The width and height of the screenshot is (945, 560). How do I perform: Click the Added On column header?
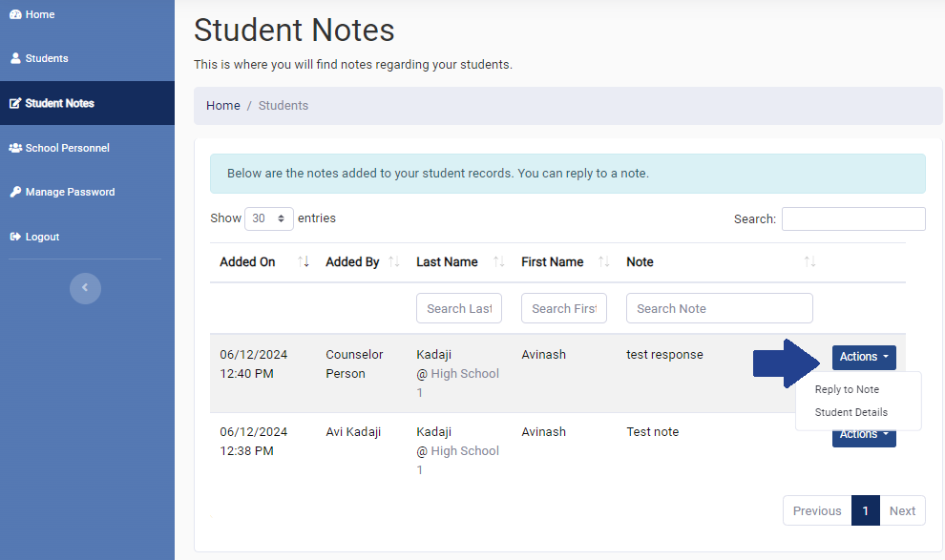coord(247,262)
